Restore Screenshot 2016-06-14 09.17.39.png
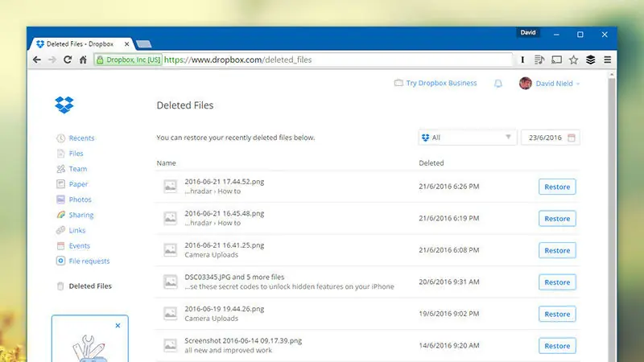This screenshot has width=644, height=362. (x=557, y=346)
